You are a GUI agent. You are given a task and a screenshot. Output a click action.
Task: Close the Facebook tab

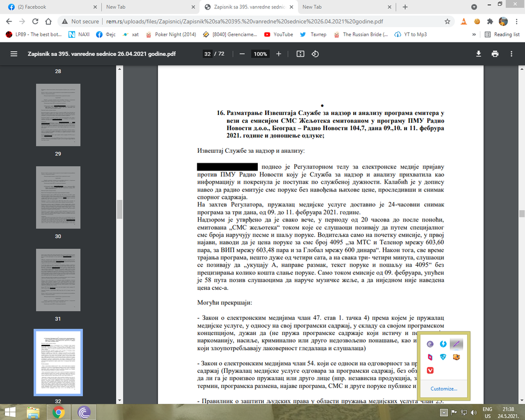[x=95, y=7]
